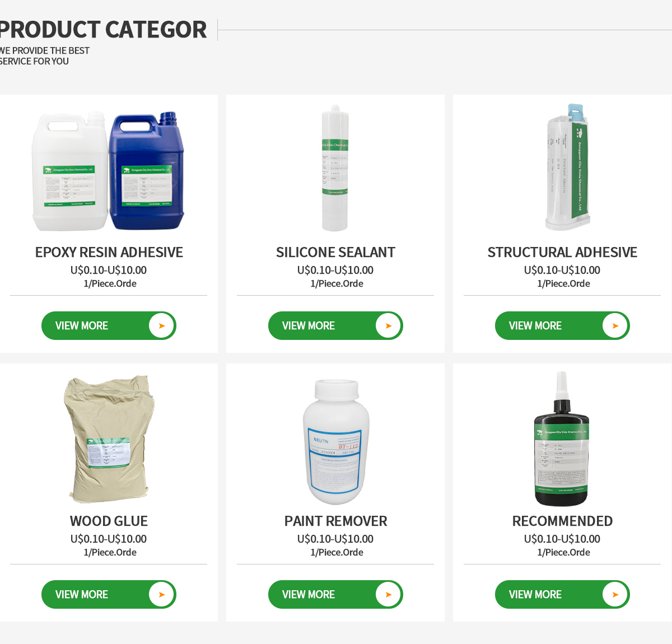The height and width of the screenshot is (644, 672).
Task: Open the Silicone Sealant tube image
Action: [x=335, y=168]
